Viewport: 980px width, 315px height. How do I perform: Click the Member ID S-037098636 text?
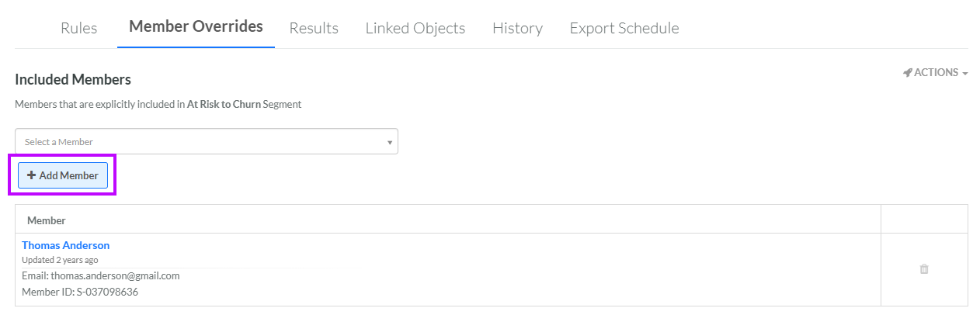[x=80, y=292]
